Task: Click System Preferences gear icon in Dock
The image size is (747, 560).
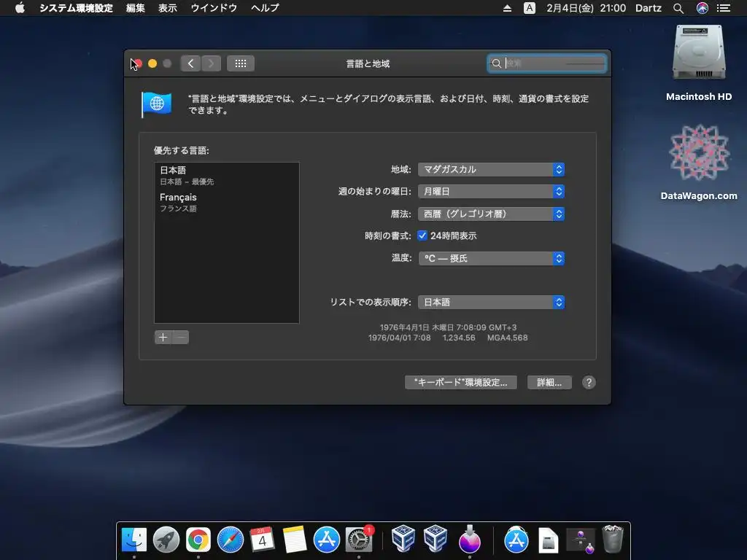Action: point(359,540)
